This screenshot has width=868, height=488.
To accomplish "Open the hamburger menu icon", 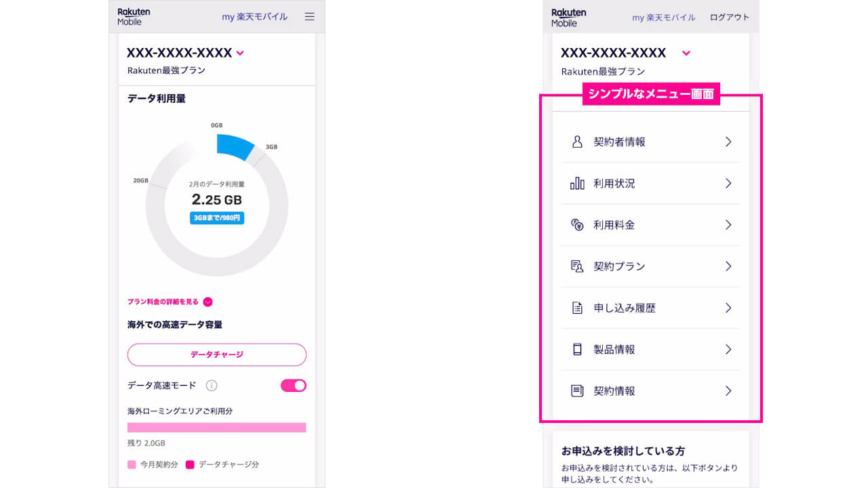I will [x=309, y=17].
